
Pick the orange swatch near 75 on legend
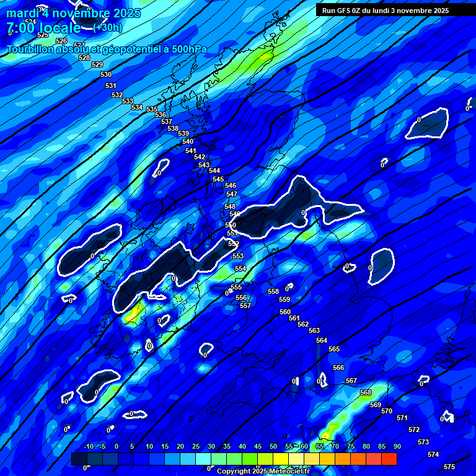tap(343, 459)
